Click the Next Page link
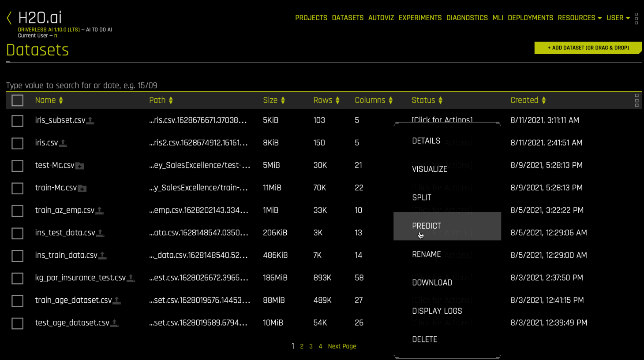Image resolution: width=644 pixels, height=360 pixels. point(342,346)
